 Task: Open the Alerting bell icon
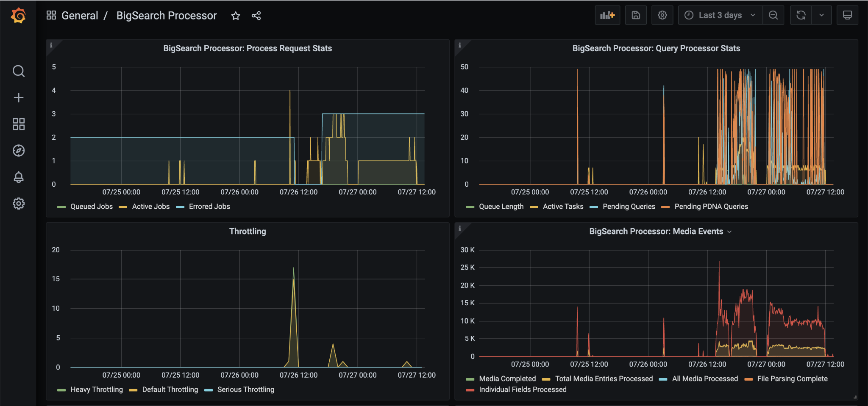pyautogui.click(x=18, y=177)
